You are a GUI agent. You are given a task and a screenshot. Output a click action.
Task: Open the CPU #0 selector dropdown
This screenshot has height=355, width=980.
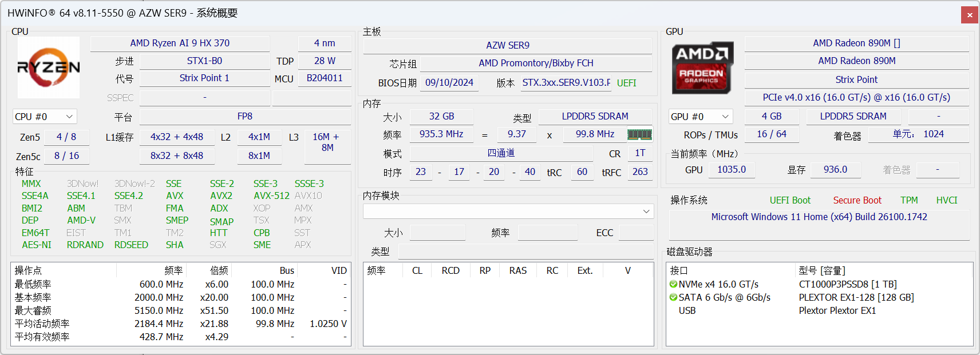pos(45,117)
